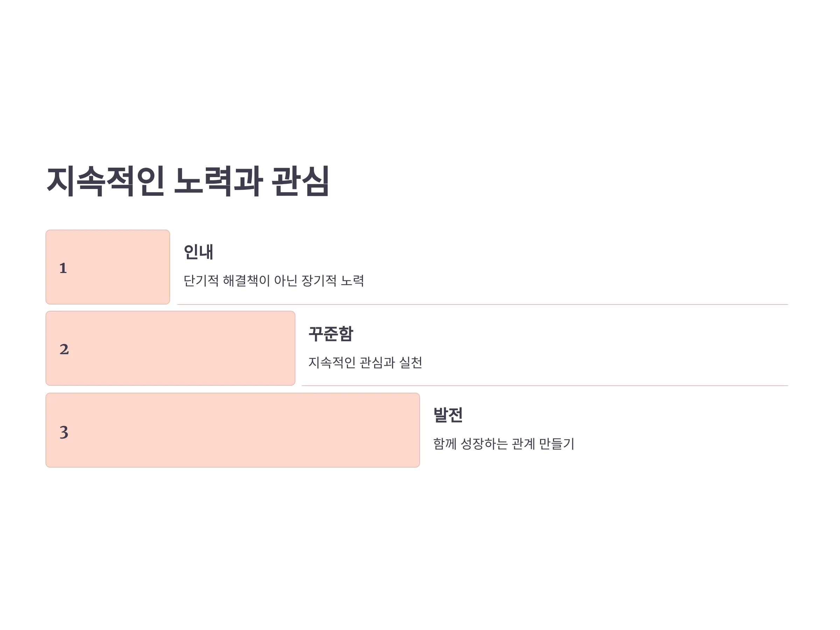Click the number 2 label
The height and width of the screenshot is (630, 840).
point(64,349)
